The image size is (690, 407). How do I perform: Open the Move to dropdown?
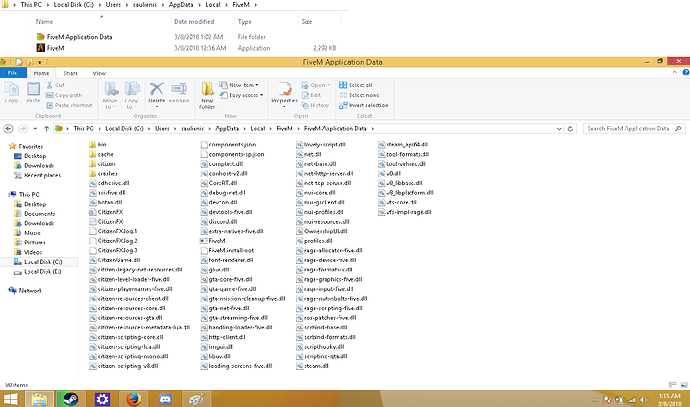[110, 95]
